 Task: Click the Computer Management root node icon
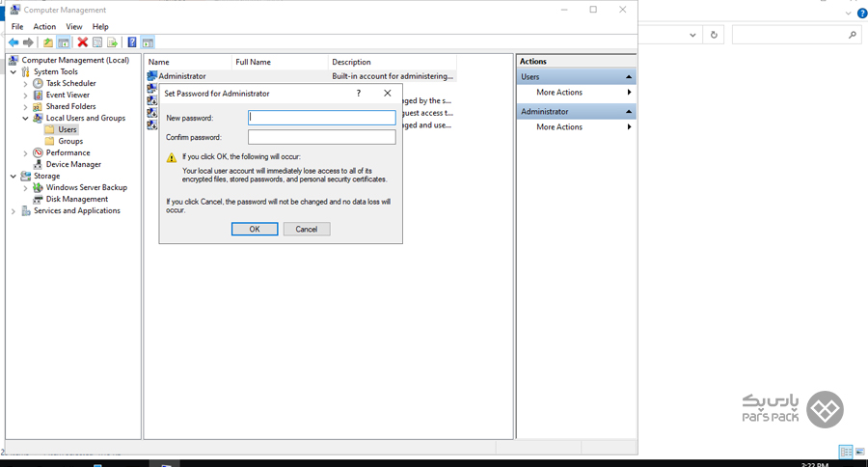[x=14, y=60]
